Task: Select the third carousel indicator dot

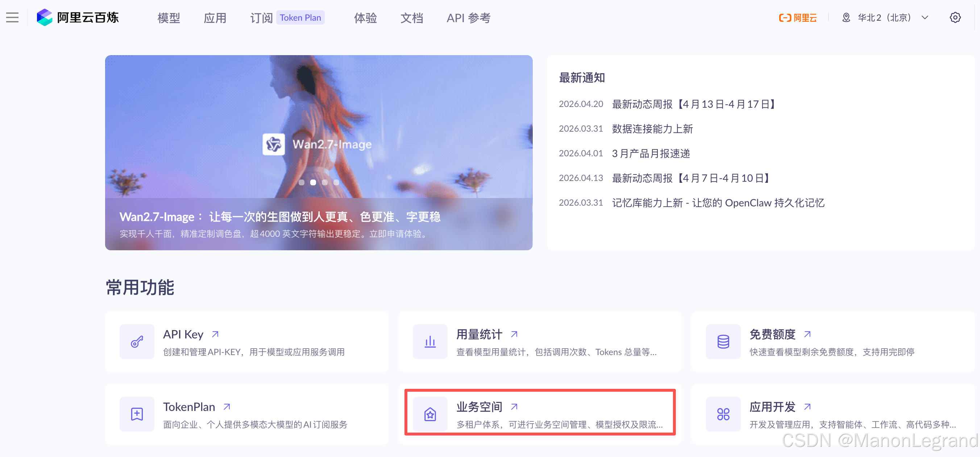Action: pos(324,182)
